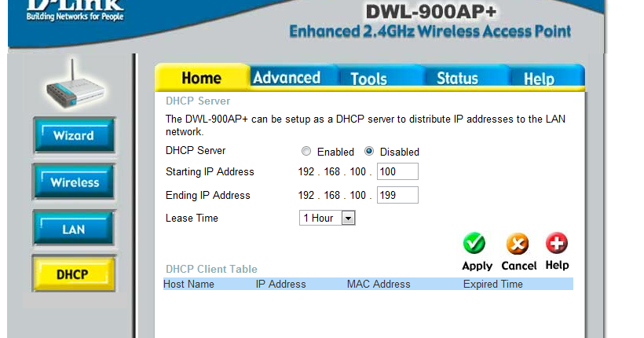Go to the LAN settings page
Viewport: 644px width, 338px height.
(x=74, y=229)
